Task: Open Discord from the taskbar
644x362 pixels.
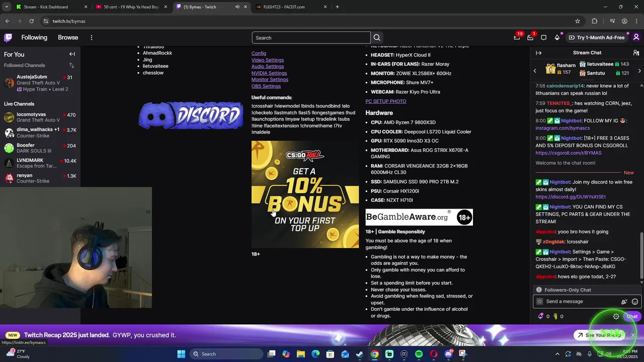Action: tap(448, 354)
